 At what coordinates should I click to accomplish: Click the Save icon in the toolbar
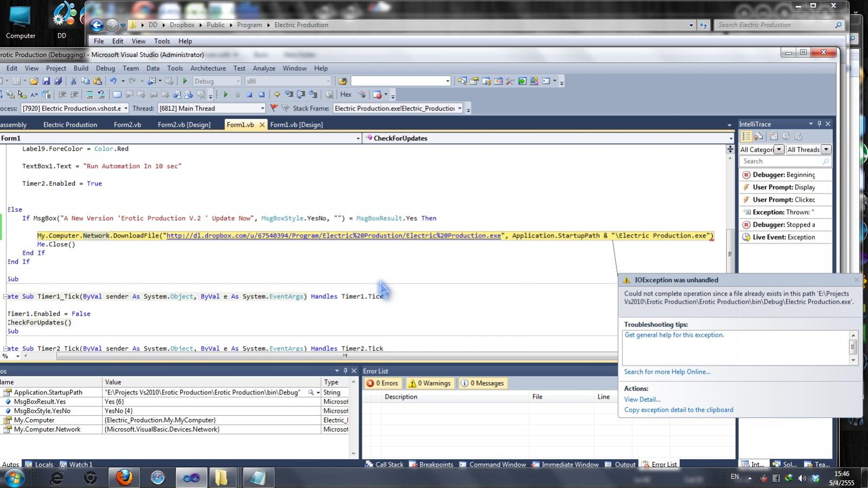(46, 81)
